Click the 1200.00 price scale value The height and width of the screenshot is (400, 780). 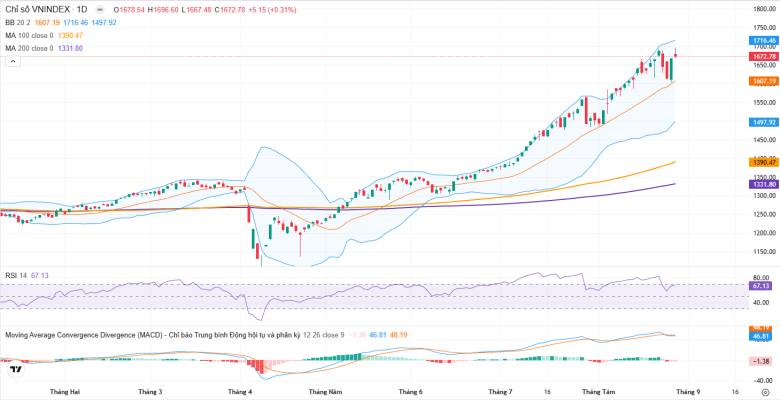pos(766,233)
